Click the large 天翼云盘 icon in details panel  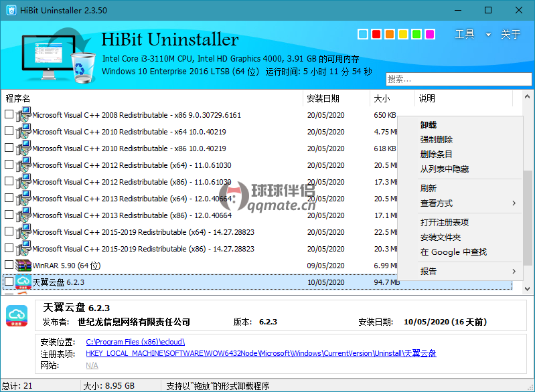17,316
